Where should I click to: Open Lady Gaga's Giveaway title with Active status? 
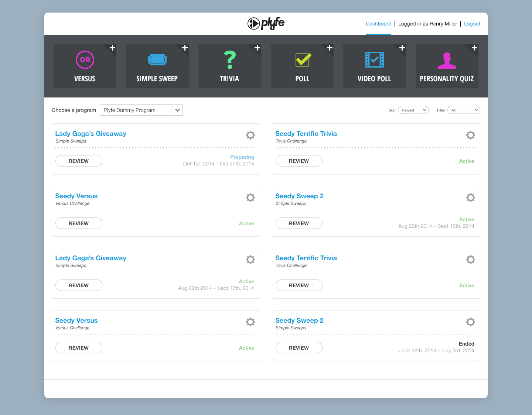91,258
